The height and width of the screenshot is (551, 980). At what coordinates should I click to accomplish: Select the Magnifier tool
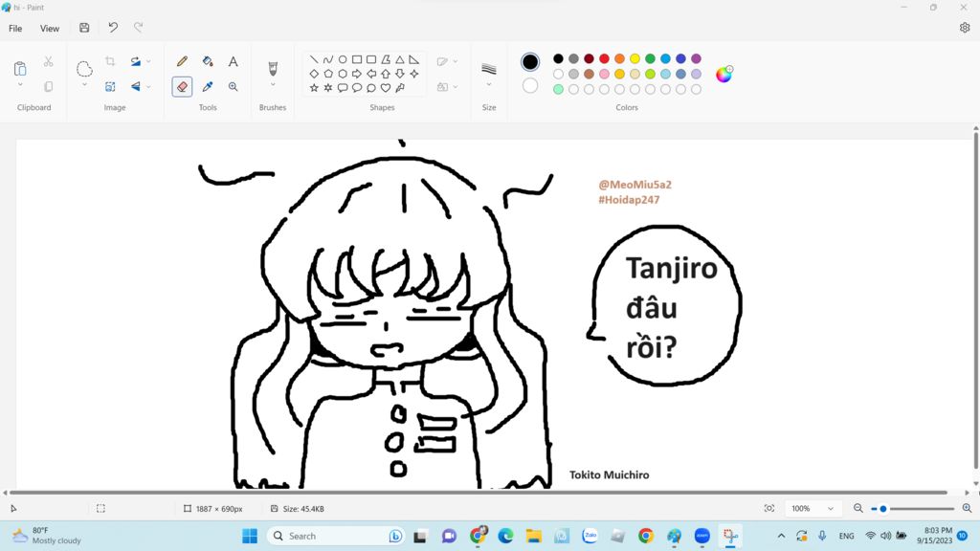234,87
